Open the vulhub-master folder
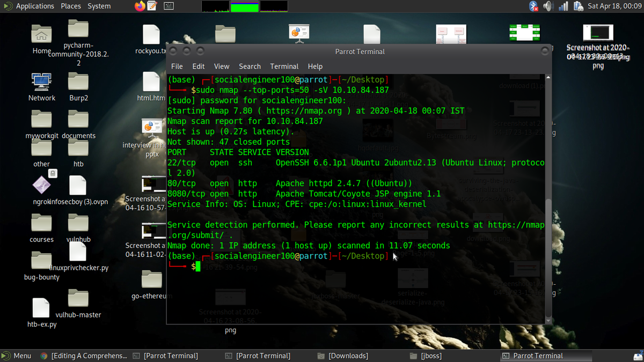The width and height of the screenshot is (644, 362). [x=78, y=304]
